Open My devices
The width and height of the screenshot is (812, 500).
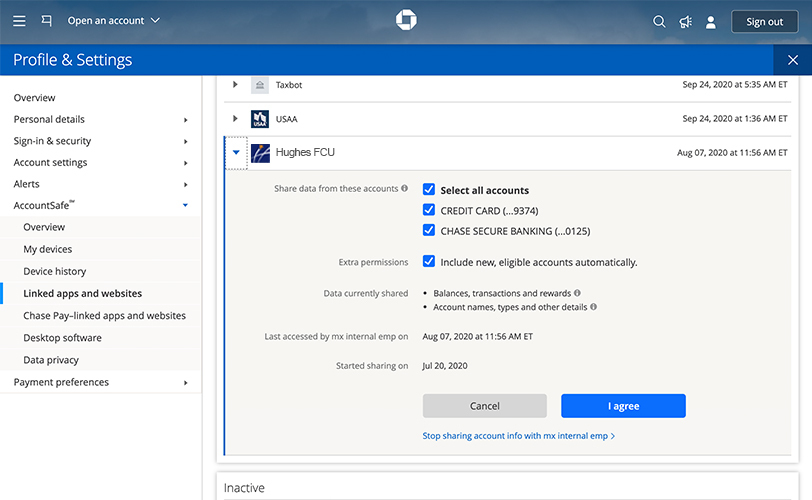pos(48,249)
